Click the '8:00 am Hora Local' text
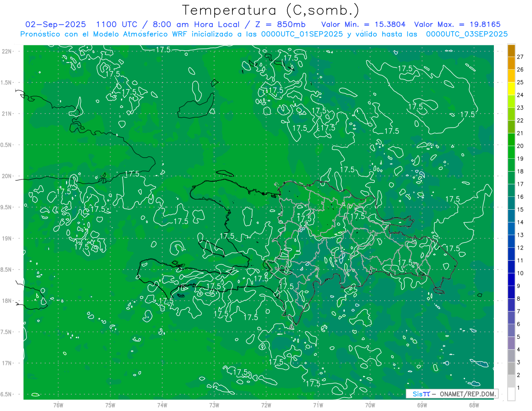Screen dimensions: 532x411 pos(196,24)
